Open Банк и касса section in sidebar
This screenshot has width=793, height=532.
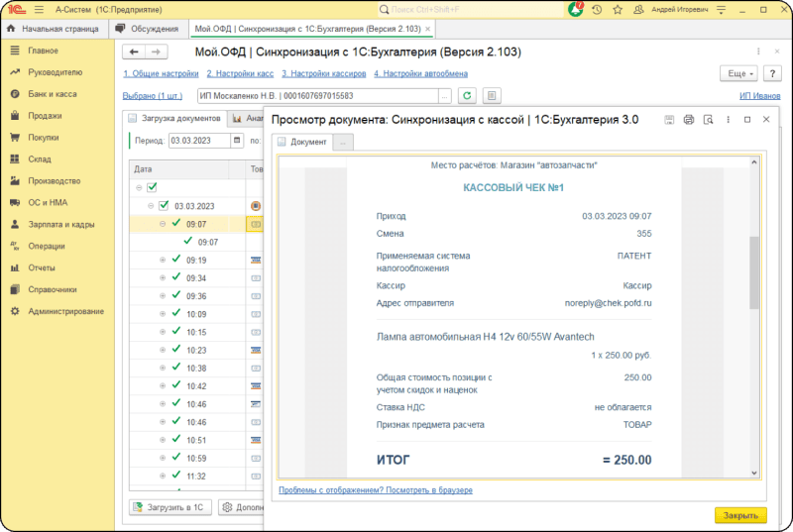point(50,94)
